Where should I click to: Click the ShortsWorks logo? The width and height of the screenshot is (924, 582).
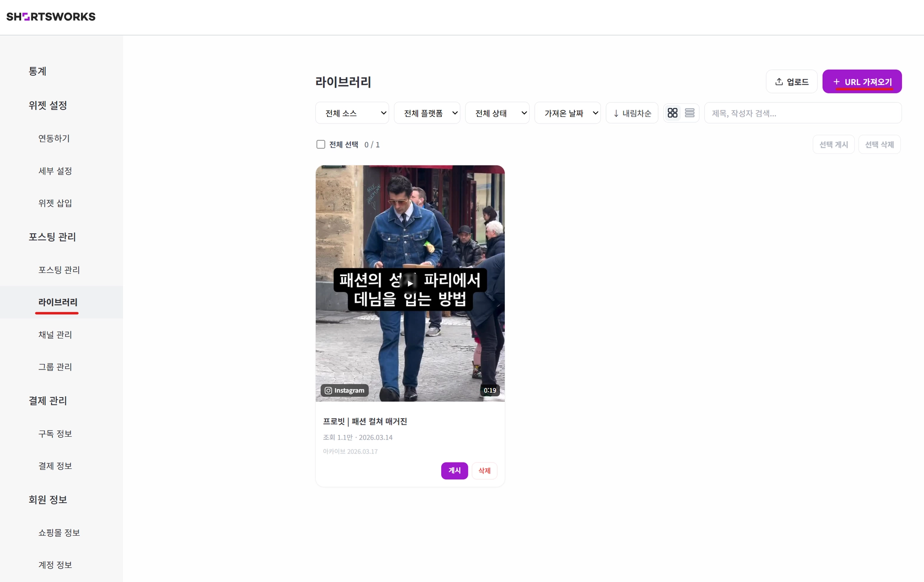(51, 17)
